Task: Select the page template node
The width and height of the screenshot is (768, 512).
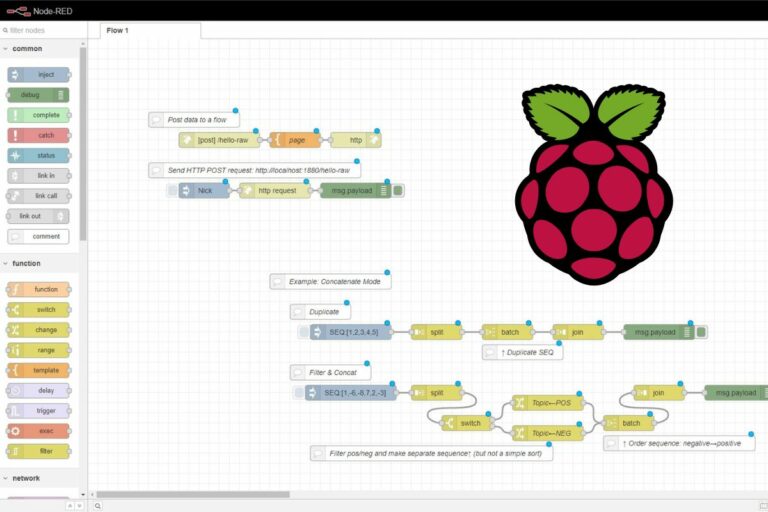Action: (x=295, y=140)
